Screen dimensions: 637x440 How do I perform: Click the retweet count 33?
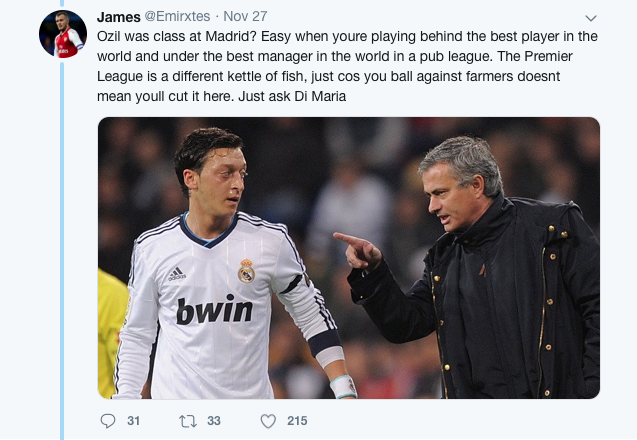click(x=214, y=420)
